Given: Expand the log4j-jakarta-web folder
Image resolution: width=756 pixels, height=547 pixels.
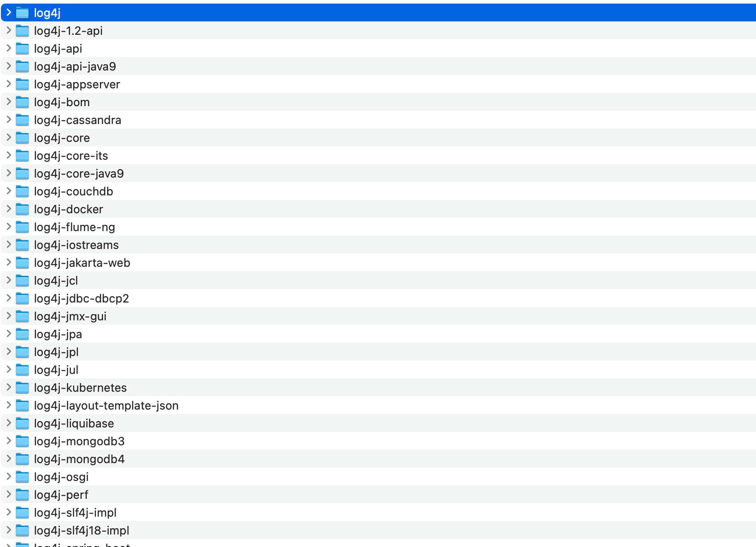Looking at the screenshot, I should click(x=8, y=263).
